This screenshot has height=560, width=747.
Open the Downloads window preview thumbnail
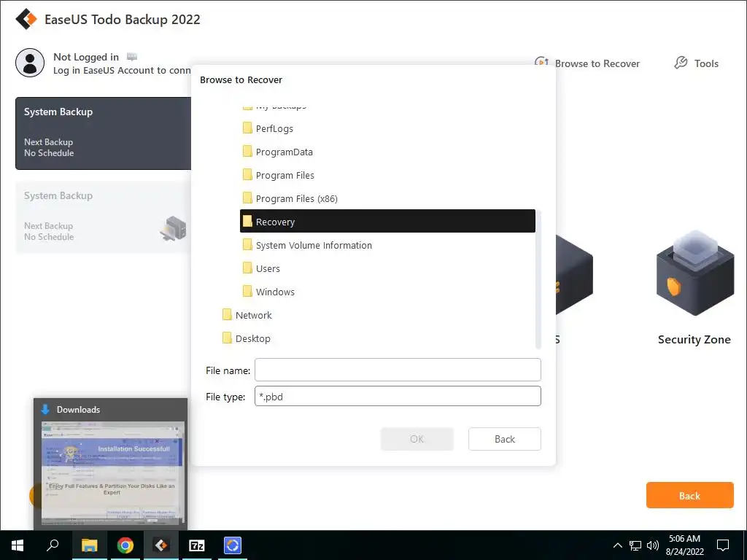pyautogui.click(x=113, y=472)
